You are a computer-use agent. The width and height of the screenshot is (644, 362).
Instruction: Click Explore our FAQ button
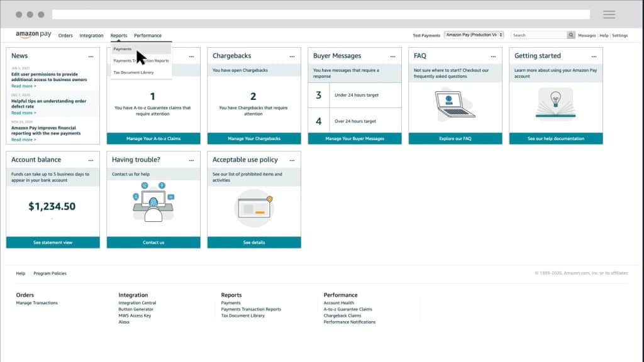click(455, 139)
